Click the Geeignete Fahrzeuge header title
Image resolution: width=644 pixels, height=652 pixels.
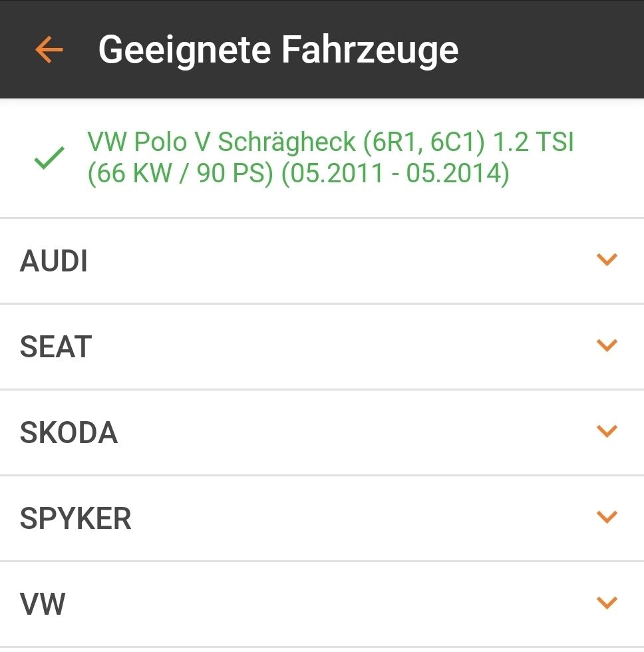(278, 50)
